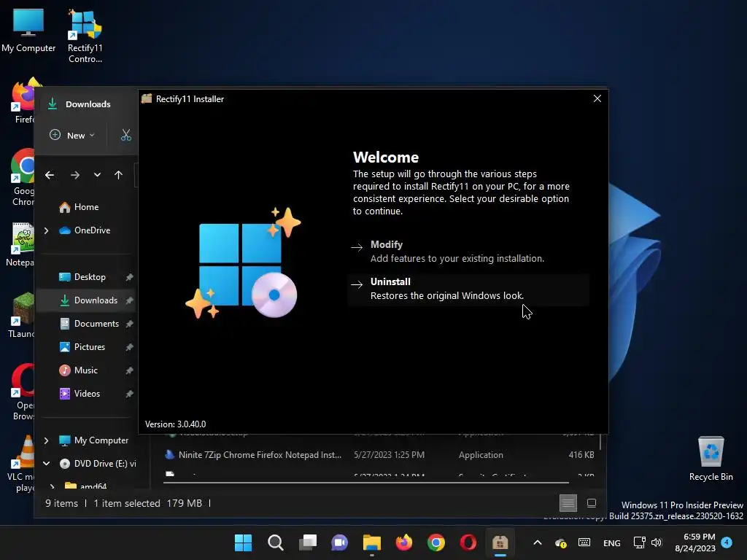Switch File Explorer to large icons view
The image size is (747, 560).
tap(592, 503)
